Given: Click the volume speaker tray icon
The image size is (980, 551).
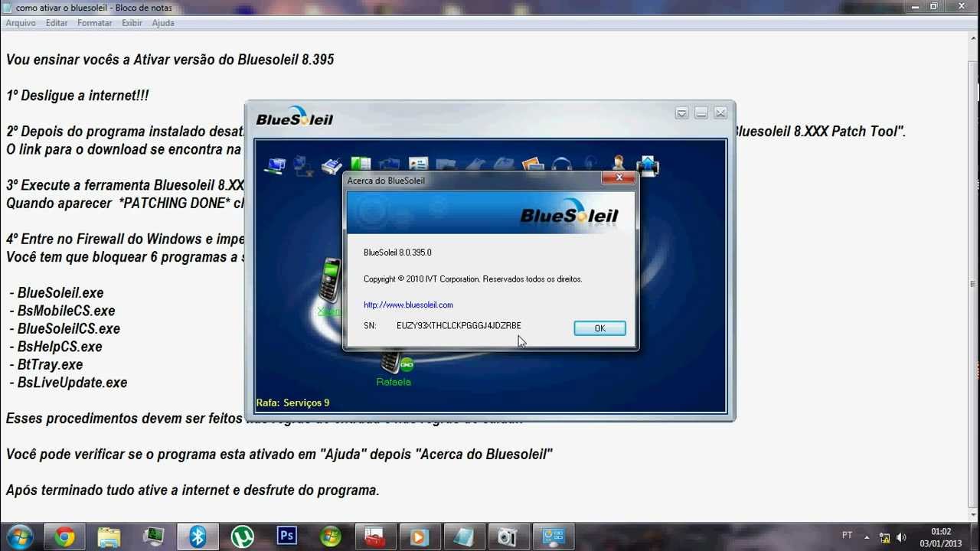Looking at the screenshot, I should click(x=901, y=537).
